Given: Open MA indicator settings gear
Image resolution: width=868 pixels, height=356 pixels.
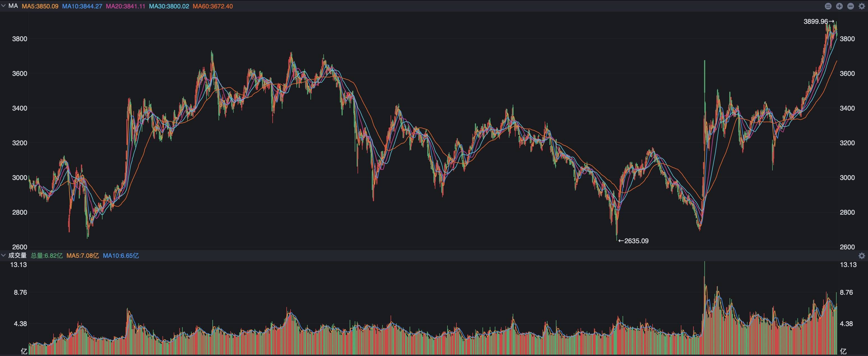Looking at the screenshot, I should (x=862, y=6).
